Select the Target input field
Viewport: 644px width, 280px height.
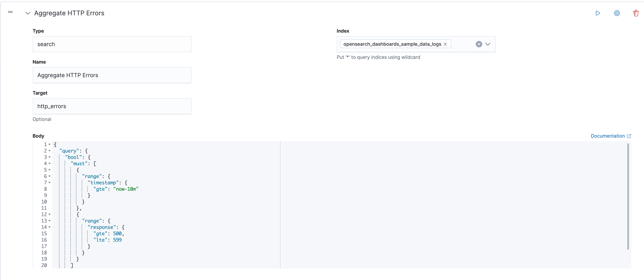click(112, 106)
